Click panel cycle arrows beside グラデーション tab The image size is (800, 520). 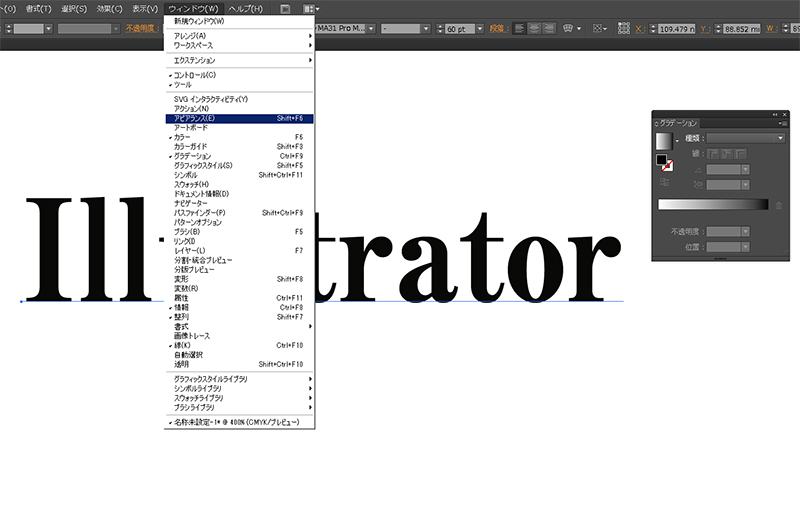pyautogui.click(x=657, y=123)
